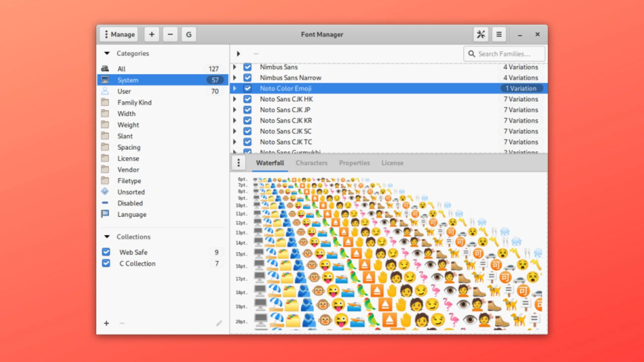Expand the Noto Color Emoji font family
644x362 pixels.
pos(235,88)
